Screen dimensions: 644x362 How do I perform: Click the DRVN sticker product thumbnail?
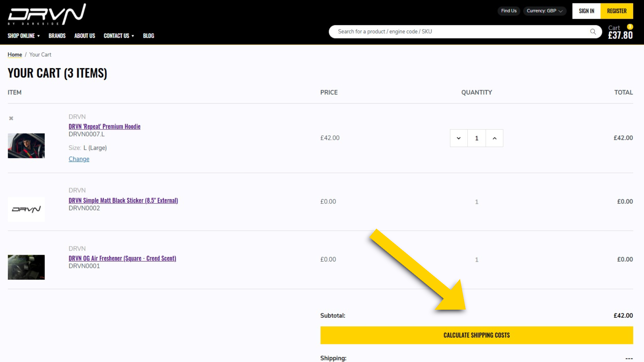tap(26, 209)
